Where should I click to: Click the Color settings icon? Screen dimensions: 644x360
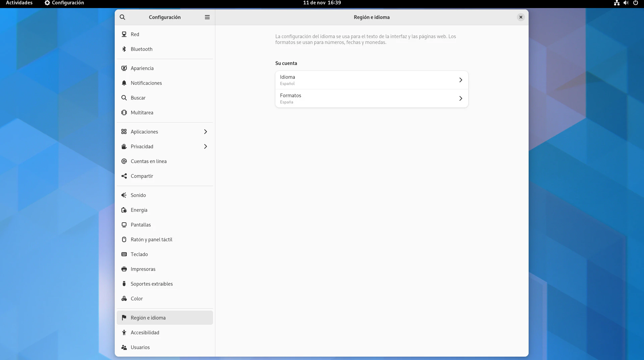click(x=124, y=299)
